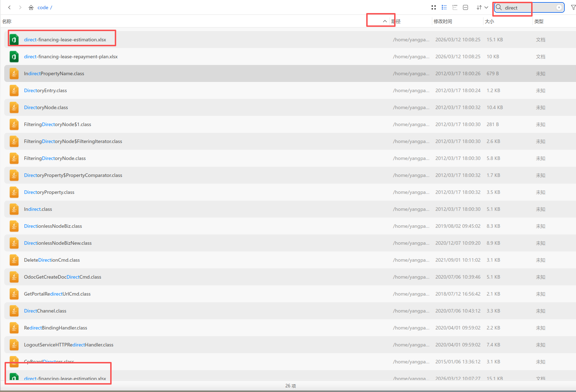Click the Java icon beside IndirectPropertyName.class
Image resolution: width=576 pixels, height=392 pixels.
(x=14, y=73)
